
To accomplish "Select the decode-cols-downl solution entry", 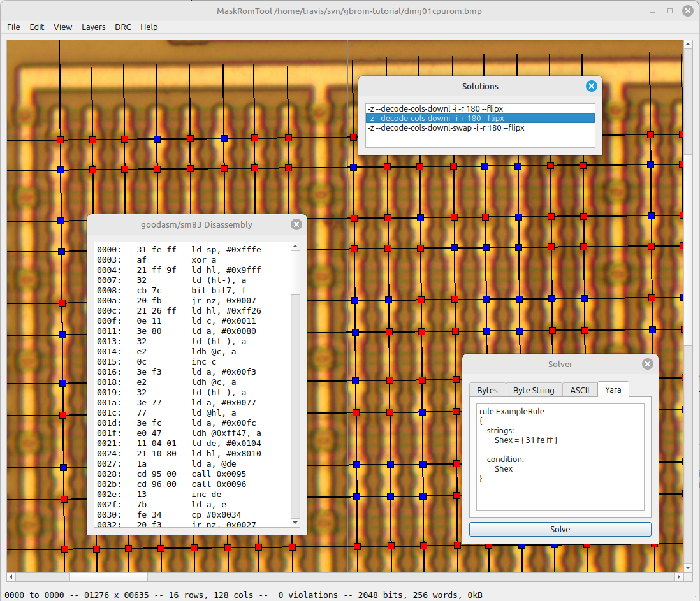I will coord(435,108).
